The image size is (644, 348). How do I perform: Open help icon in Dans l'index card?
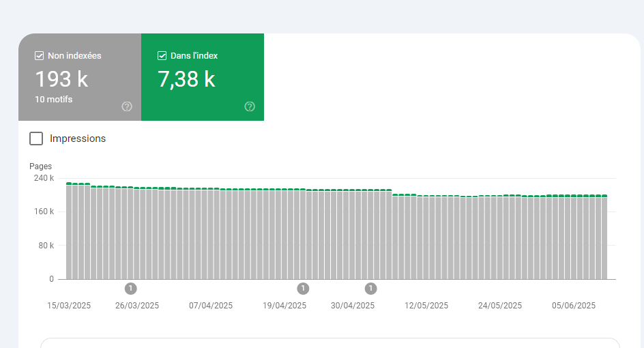250,107
